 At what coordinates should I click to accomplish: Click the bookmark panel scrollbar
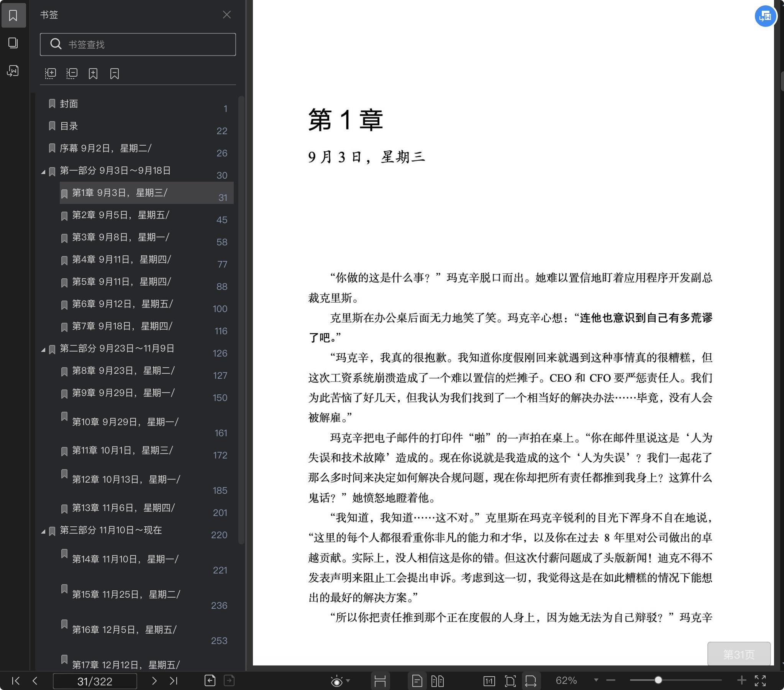pos(241,319)
